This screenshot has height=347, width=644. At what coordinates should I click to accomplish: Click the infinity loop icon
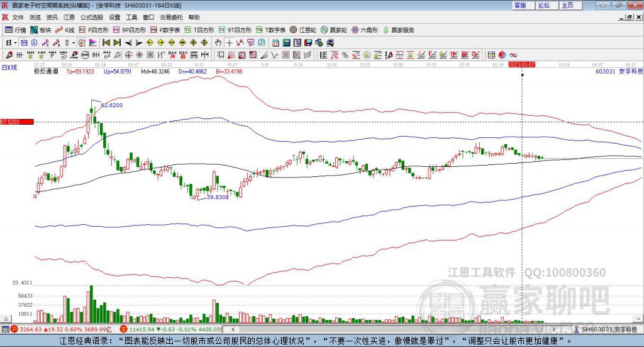point(513,55)
